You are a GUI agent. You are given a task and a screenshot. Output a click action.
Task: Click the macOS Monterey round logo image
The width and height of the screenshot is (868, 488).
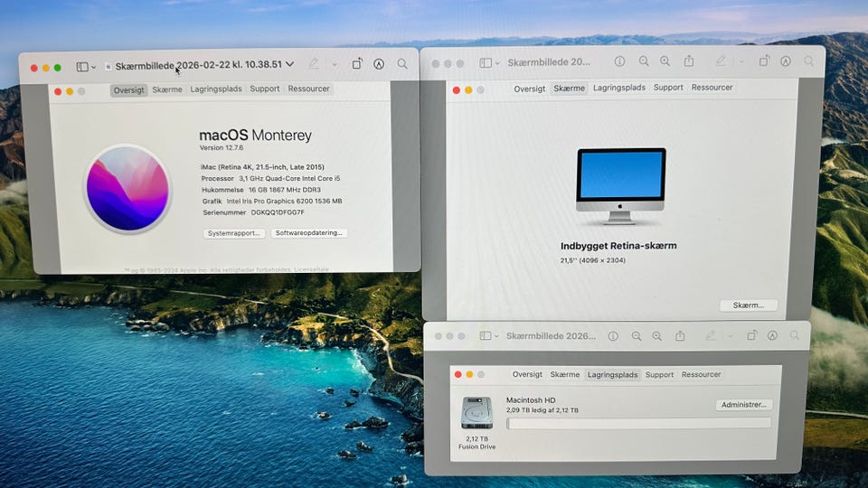click(x=127, y=189)
